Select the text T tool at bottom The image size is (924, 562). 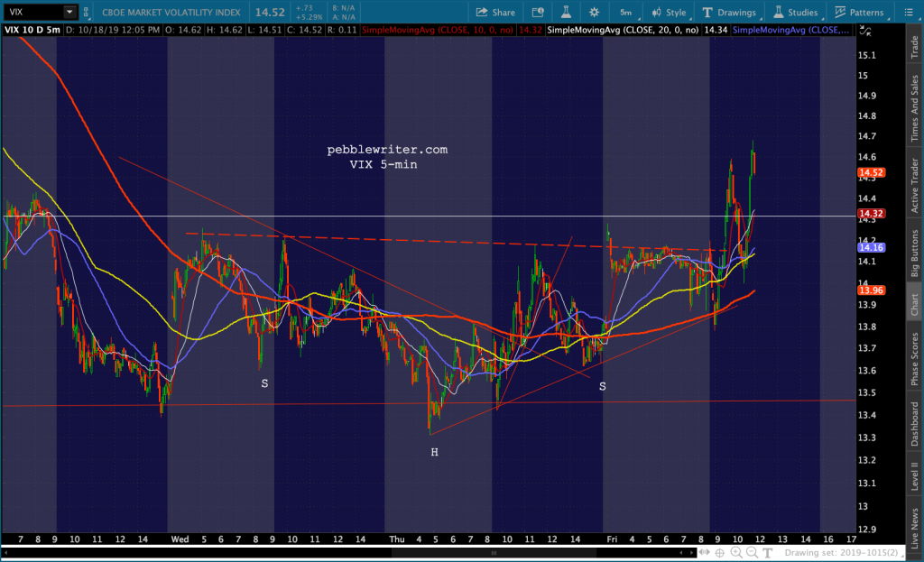768,551
